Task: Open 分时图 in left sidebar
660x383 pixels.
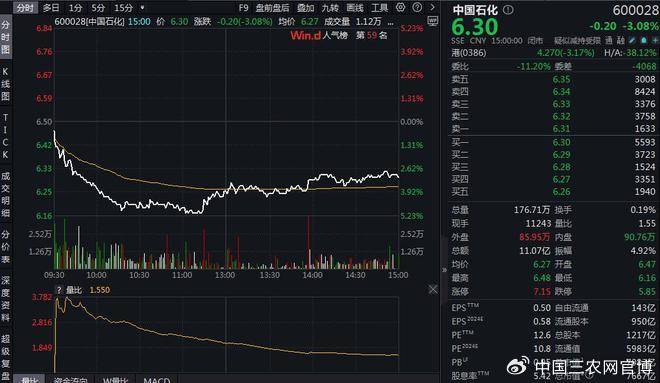Action: point(5,37)
